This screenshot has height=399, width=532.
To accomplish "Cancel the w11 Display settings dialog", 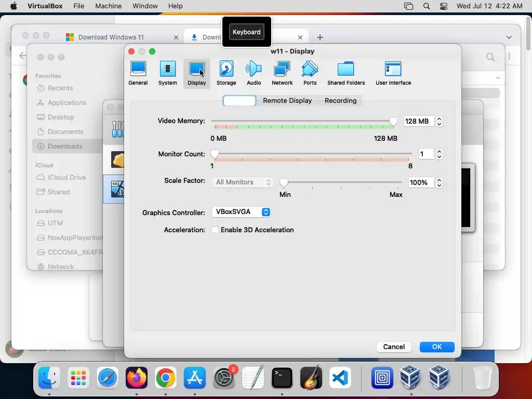I will tap(394, 347).
